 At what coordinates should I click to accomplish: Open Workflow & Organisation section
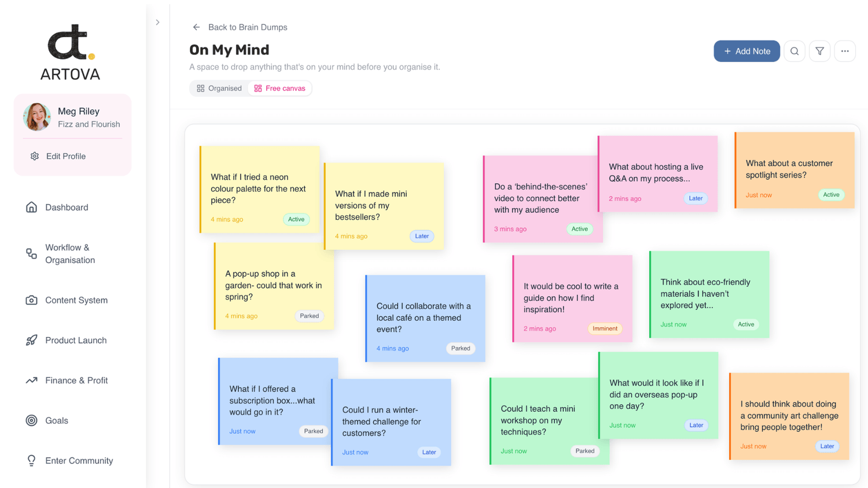[69, 254]
